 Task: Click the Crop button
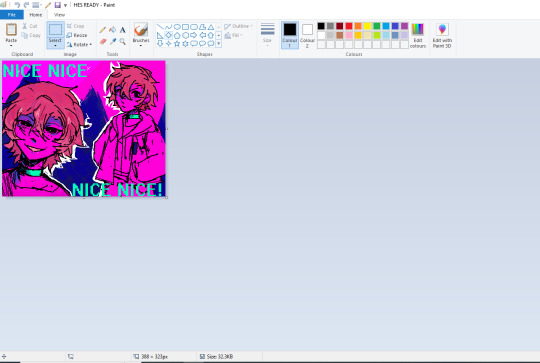click(x=75, y=26)
